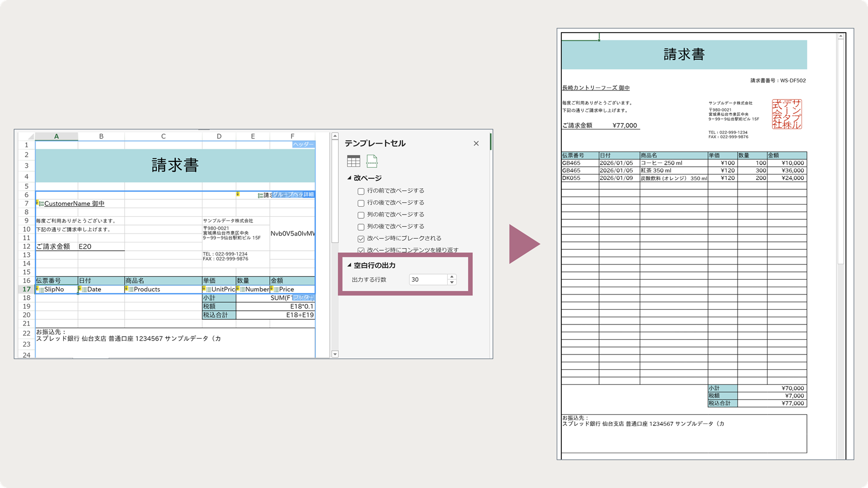Open the page settings icon in template panel
Screen dimensions: 868x488
372,161
